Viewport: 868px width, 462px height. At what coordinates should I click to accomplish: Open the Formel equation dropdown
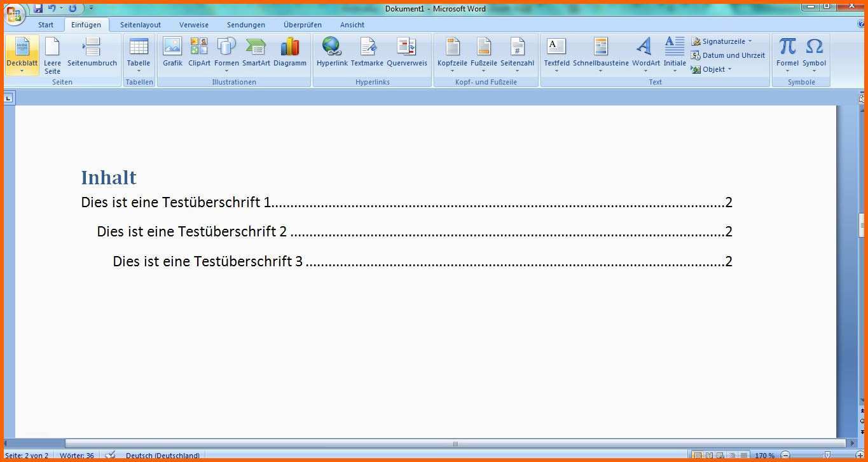787,55
